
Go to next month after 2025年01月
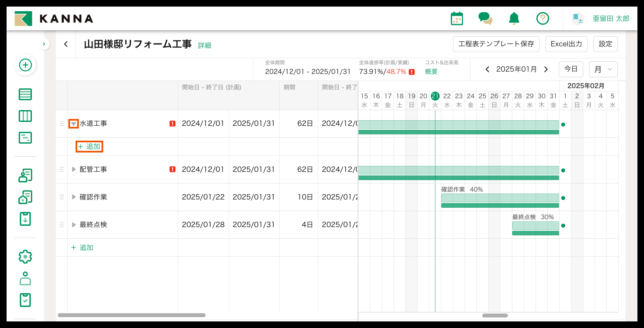(x=546, y=69)
